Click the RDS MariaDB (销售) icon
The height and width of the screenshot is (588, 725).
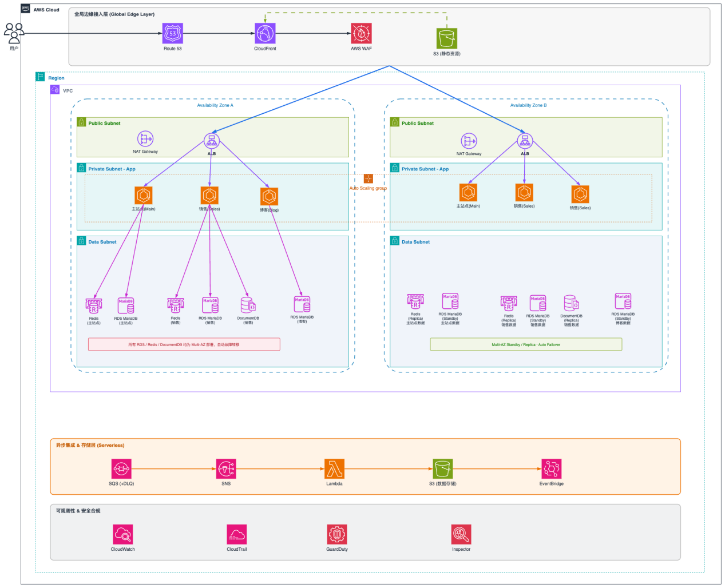click(210, 305)
